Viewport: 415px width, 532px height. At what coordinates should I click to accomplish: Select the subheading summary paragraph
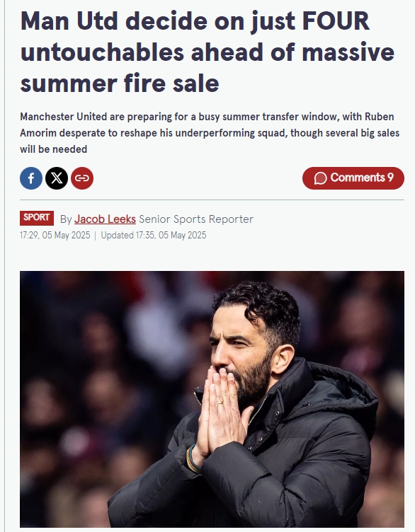pyautogui.click(x=210, y=133)
